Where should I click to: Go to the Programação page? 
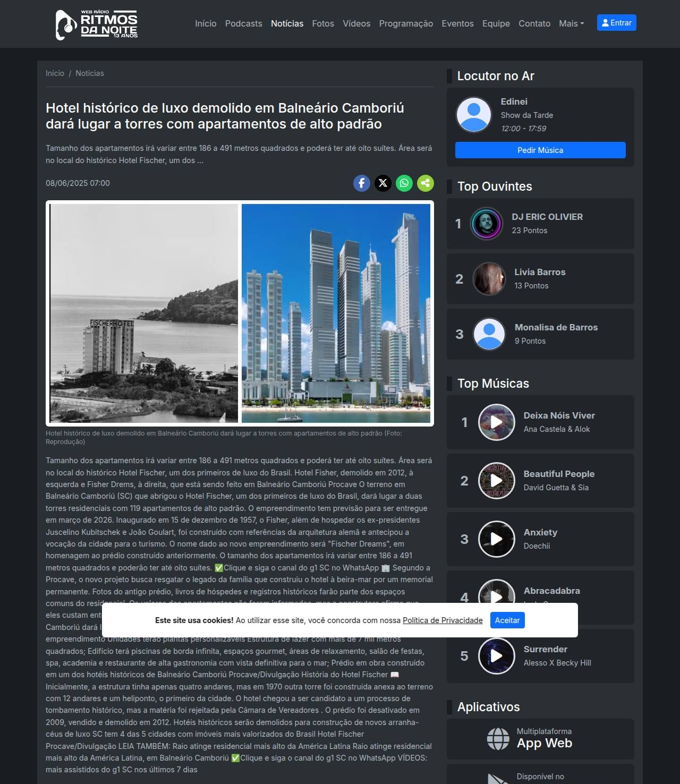[x=406, y=23]
